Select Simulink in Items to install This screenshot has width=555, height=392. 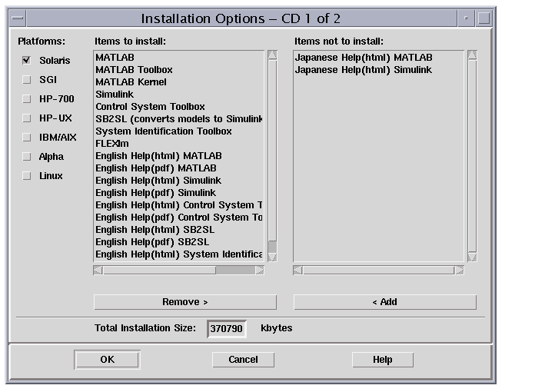pos(179,95)
